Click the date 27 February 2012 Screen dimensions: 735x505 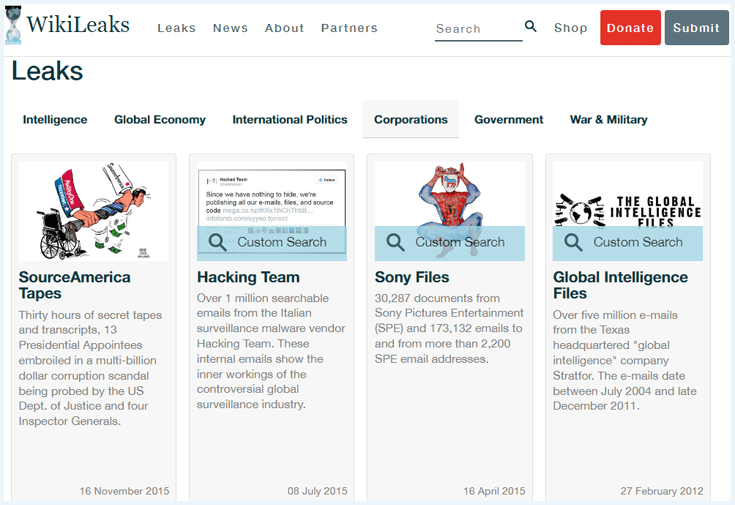coord(662,491)
